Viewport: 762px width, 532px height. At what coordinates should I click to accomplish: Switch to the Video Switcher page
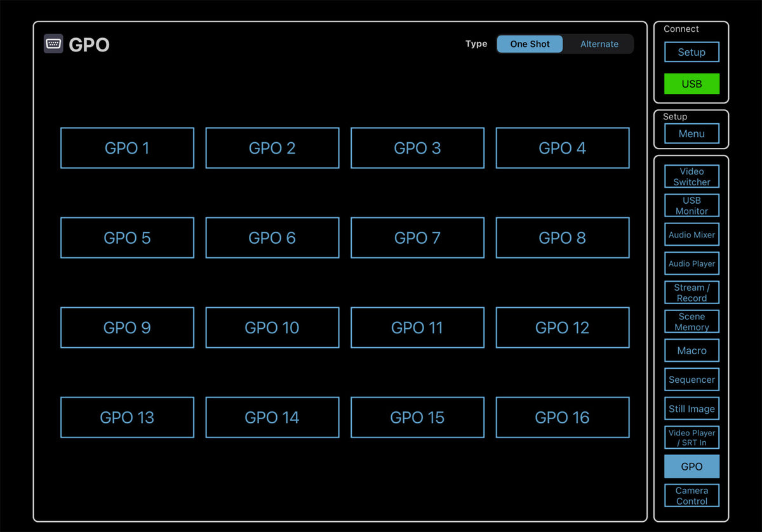pos(692,176)
